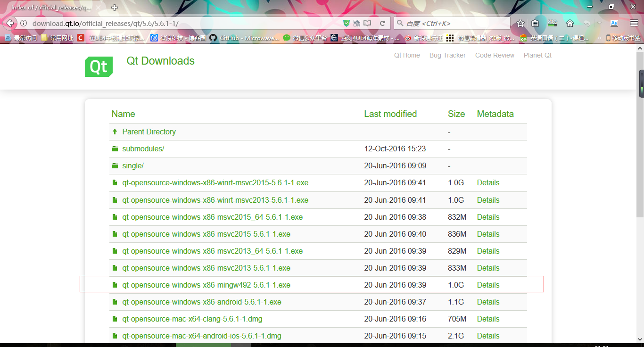Click the 20分 score indicator icon
This screenshot has height=347, width=644.
point(552,23)
